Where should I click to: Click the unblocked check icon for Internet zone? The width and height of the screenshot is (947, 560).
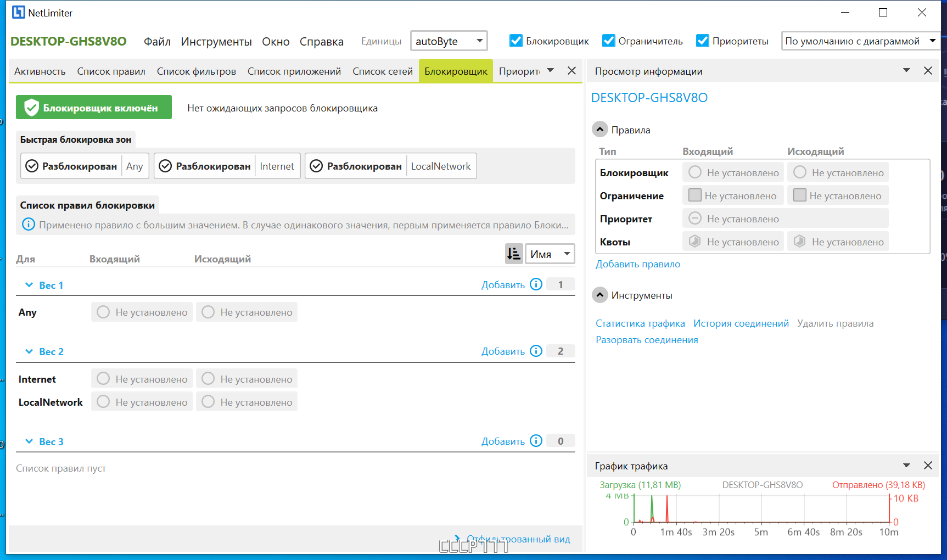[x=165, y=166]
